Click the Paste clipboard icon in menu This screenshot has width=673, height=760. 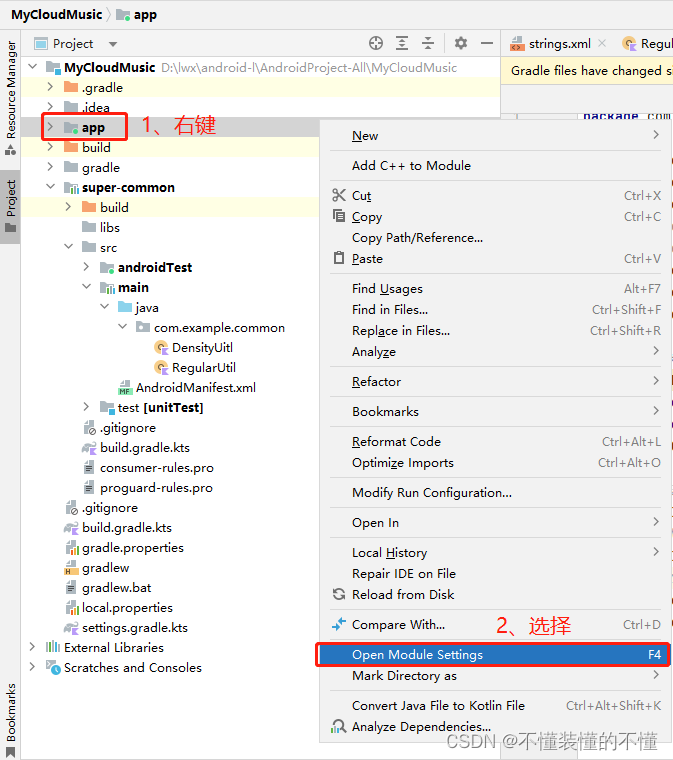(339, 257)
